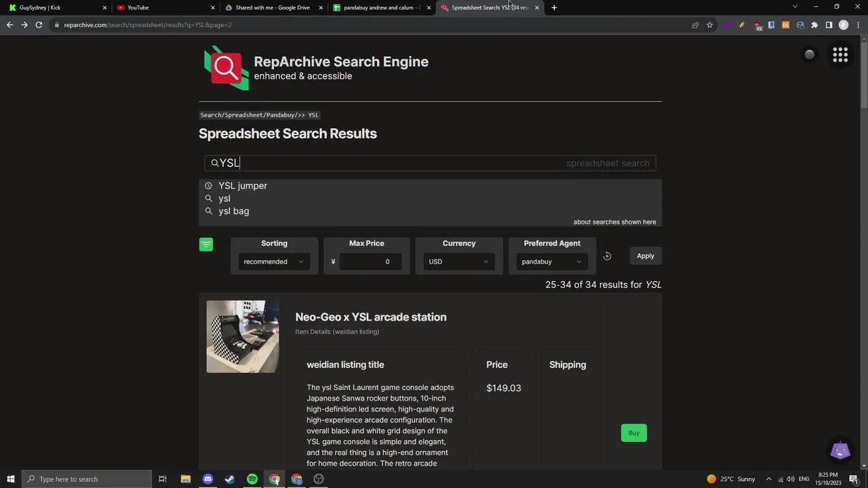Open Steam from the taskbar
This screenshot has height=488, width=868.
click(x=230, y=479)
